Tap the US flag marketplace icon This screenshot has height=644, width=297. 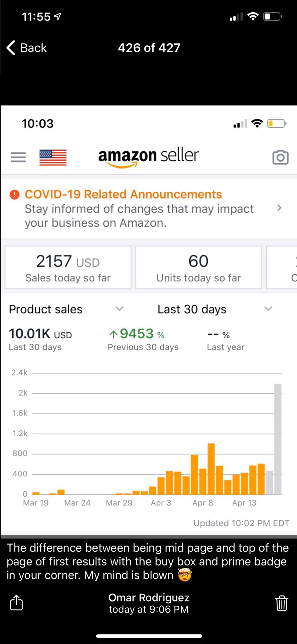[x=53, y=157]
